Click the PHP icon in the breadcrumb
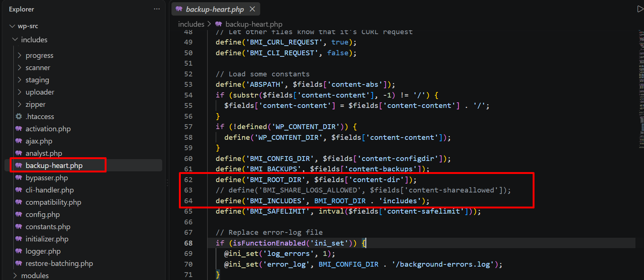The image size is (644, 280). click(219, 24)
